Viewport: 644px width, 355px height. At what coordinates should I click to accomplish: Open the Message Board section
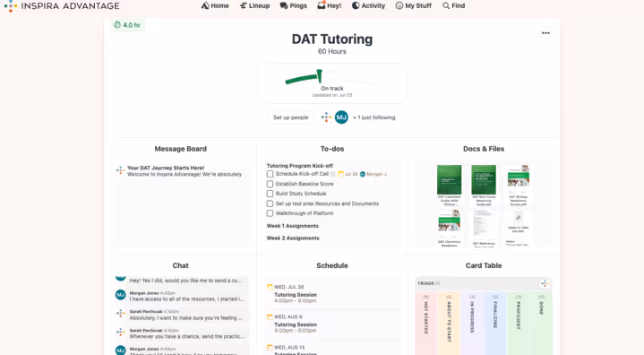181,149
